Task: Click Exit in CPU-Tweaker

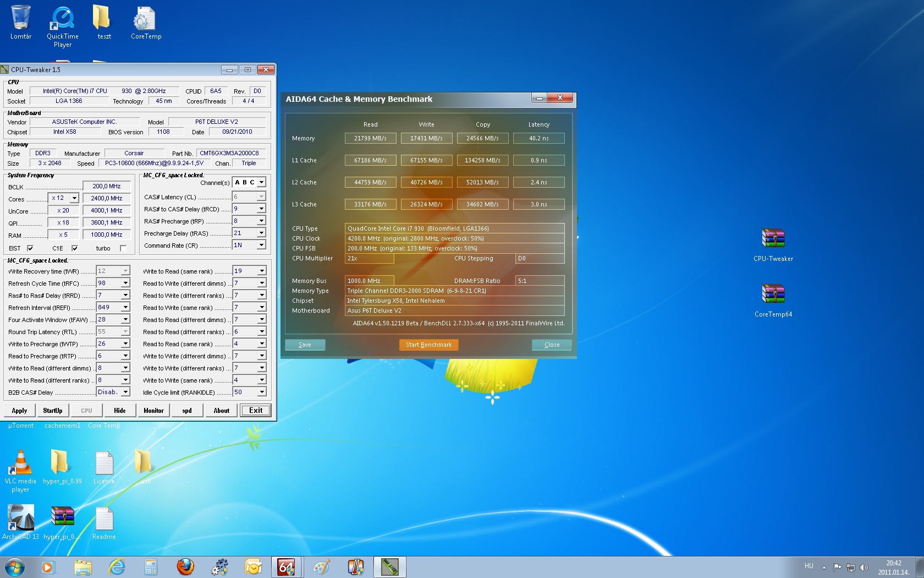Action: click(256, 411)
